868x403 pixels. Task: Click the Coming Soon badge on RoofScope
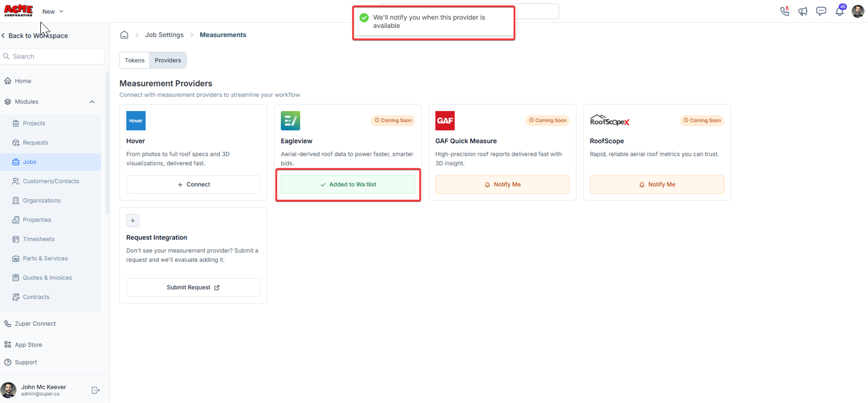tap(702, 120)
